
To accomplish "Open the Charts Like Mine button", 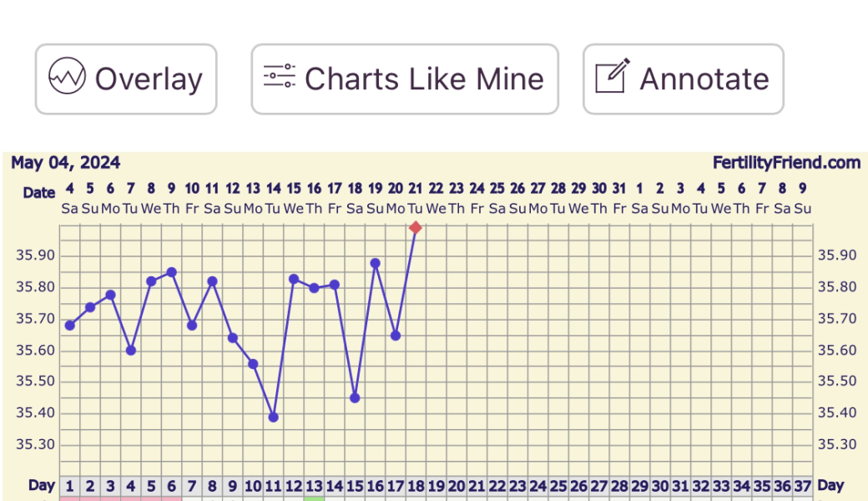I will pyautogui.click(x=405, y=79).
